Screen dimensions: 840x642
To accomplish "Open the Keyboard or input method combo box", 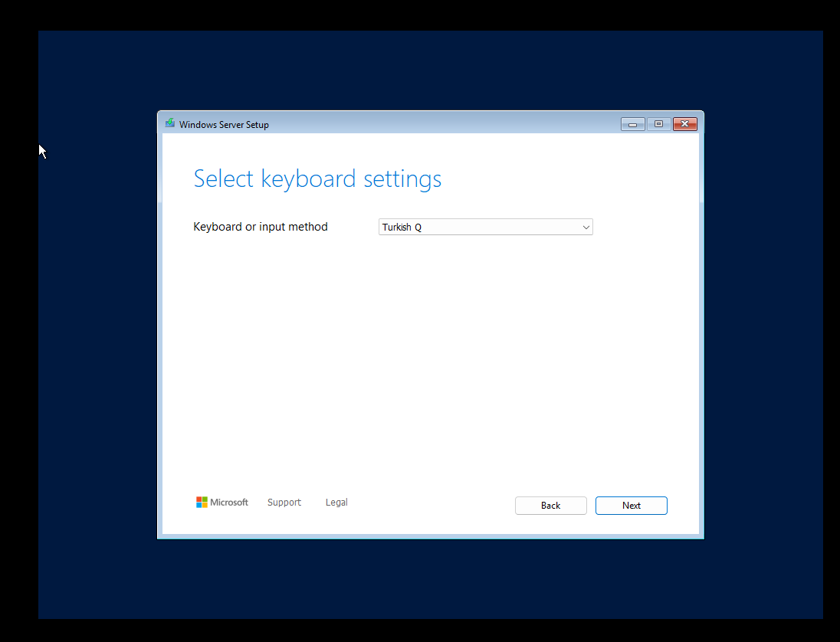I will tap(485, 228).
